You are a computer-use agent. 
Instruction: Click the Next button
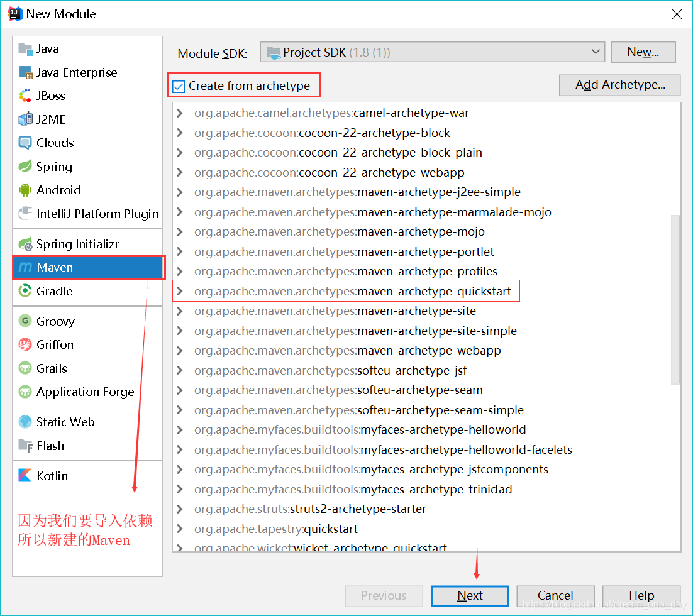pos(470,596)
